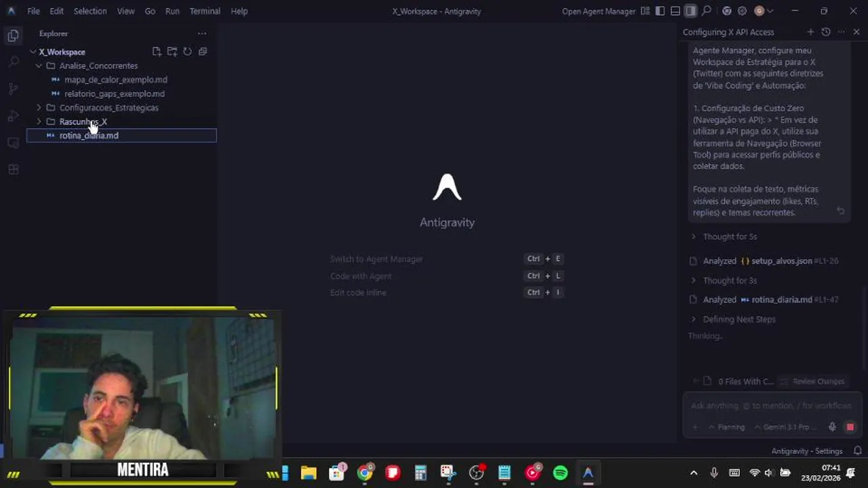This screenshot has width=868, height=488.
Task: Open agent panel more options
Action: click(x=842, y=32)
